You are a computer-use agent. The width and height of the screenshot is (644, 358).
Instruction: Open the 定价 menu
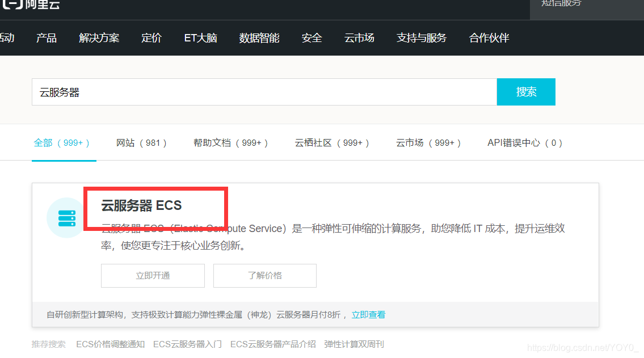point(151,38)
